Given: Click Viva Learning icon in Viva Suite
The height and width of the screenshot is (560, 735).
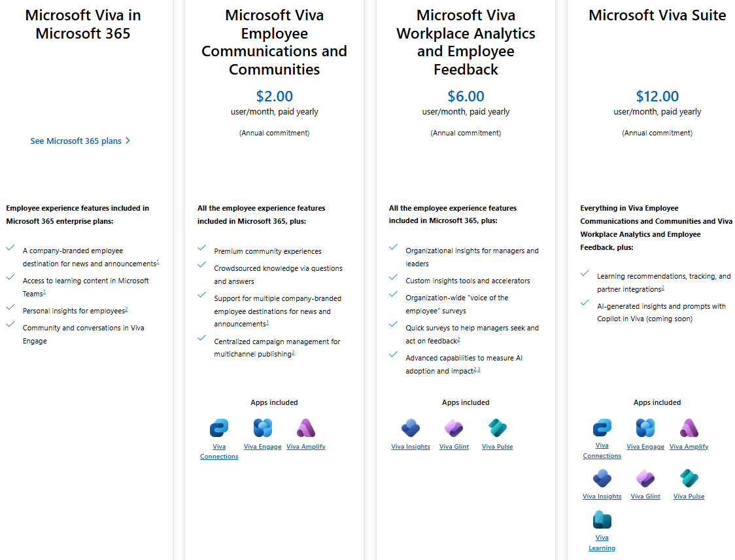Looking at the screenshot, I should pos(602,520).
